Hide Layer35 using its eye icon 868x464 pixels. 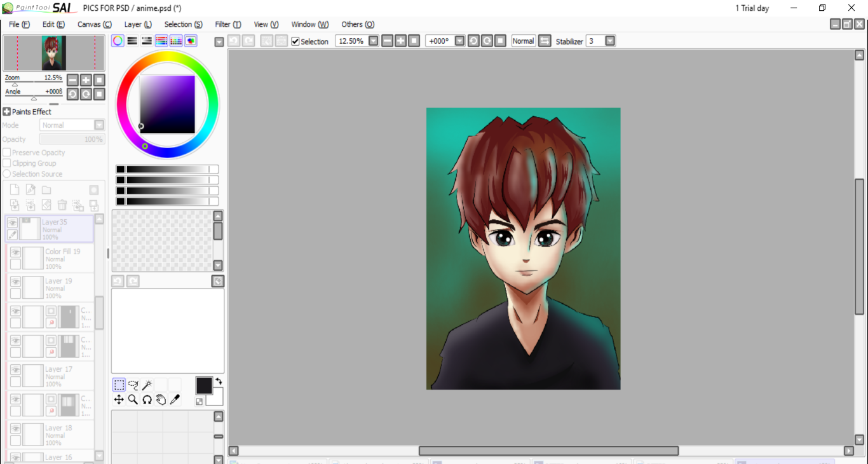click(12, 223)
